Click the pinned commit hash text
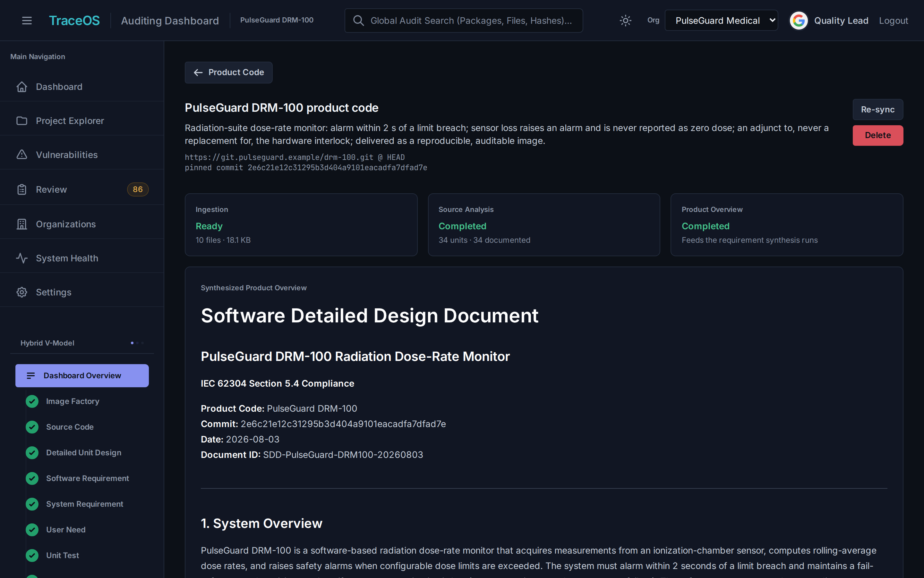 coord(337,168)
